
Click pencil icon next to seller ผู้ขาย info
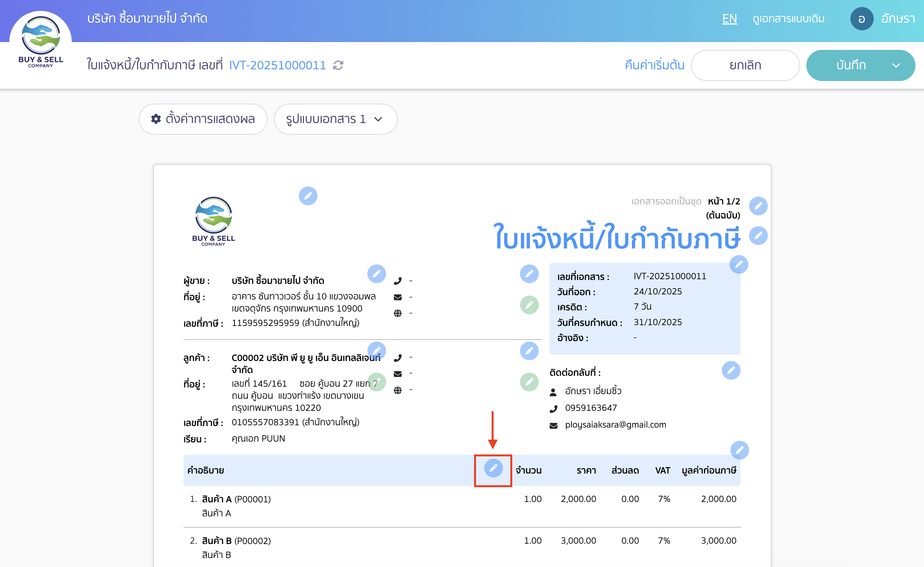(x=376, y=274)
